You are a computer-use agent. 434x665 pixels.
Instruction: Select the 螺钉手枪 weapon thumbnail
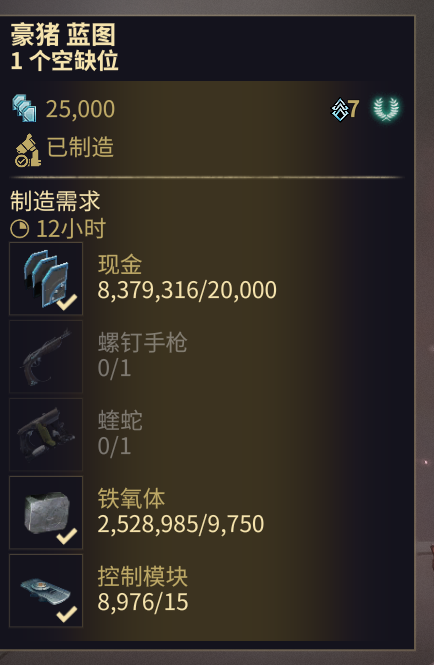pyautogui.click(x=46, y=357)
